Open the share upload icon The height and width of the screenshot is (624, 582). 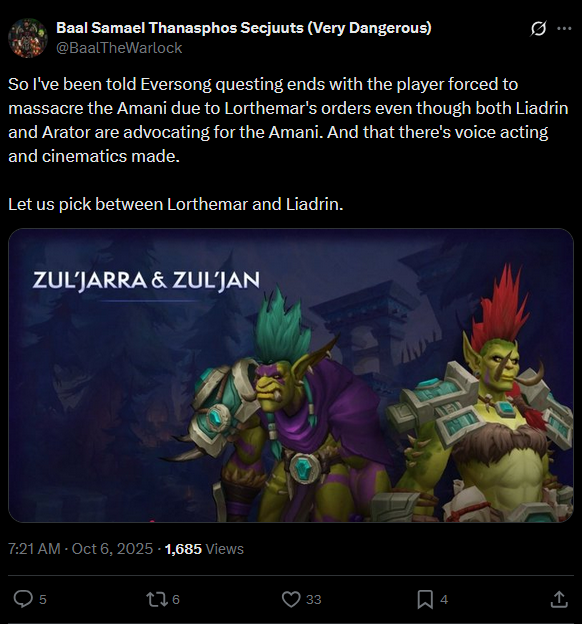(559, 599)
